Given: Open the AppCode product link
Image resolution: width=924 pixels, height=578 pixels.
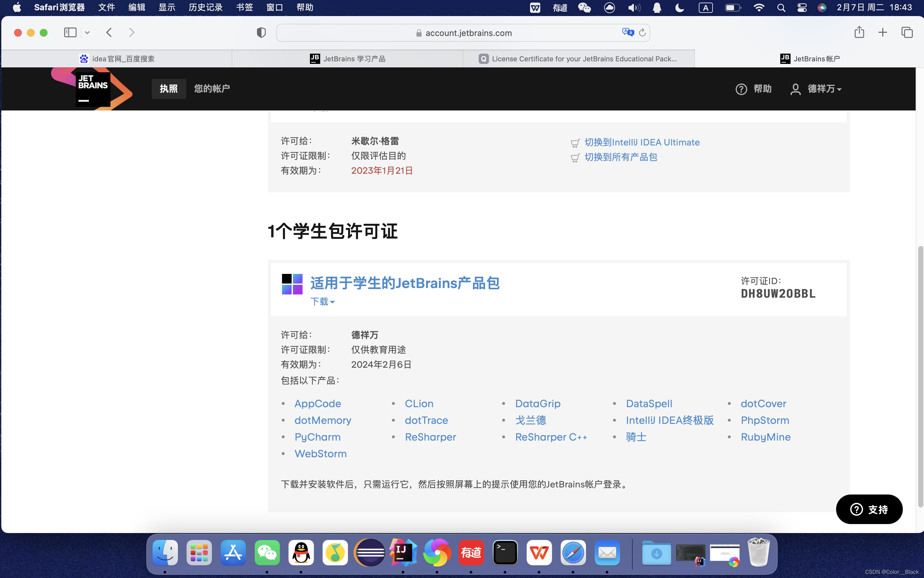Looking at the screenshot, I should tap(318, 404).
